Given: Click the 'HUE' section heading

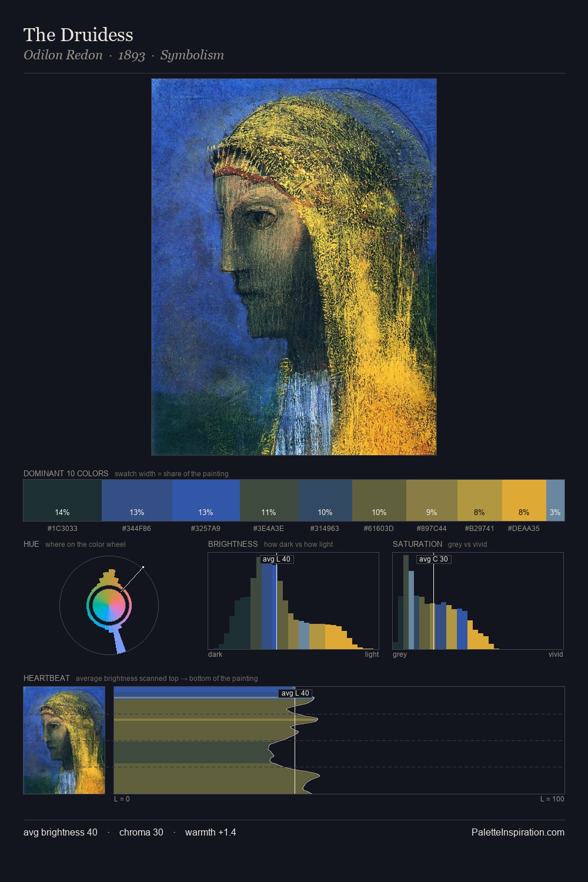Looking at the screenshot, I should point(31,544).
